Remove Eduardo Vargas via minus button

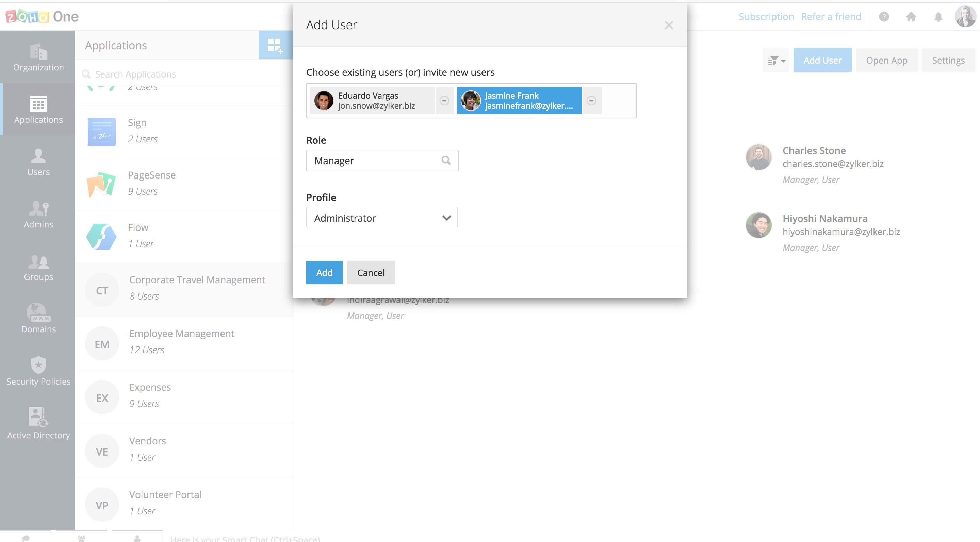[444, 100]
